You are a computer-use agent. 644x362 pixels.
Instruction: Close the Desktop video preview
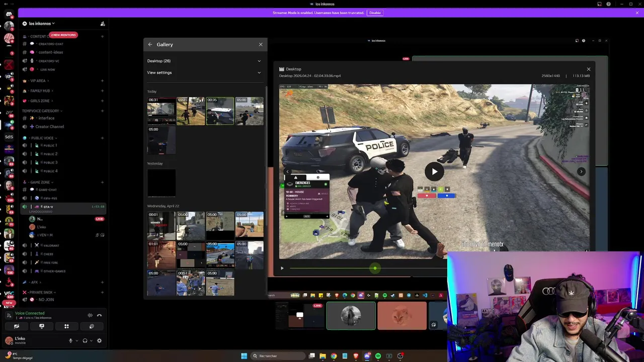[x=589, y=69]
